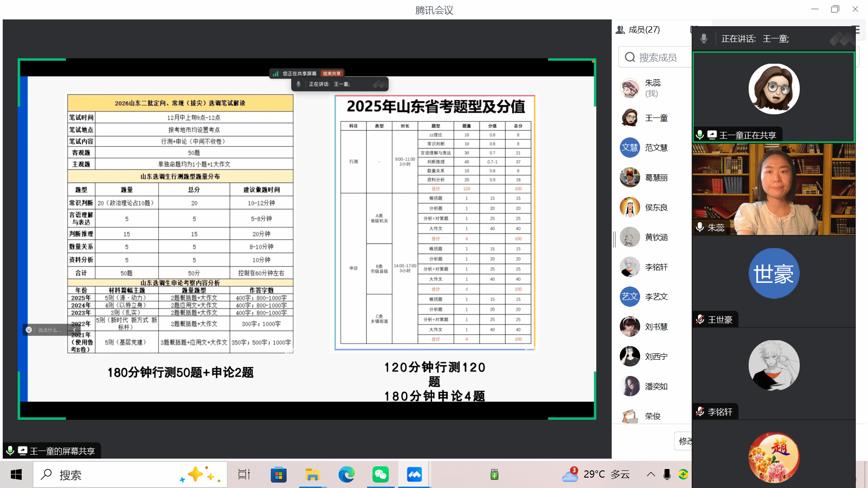Expand hidden system tray icons chevron

coord(651,474)
